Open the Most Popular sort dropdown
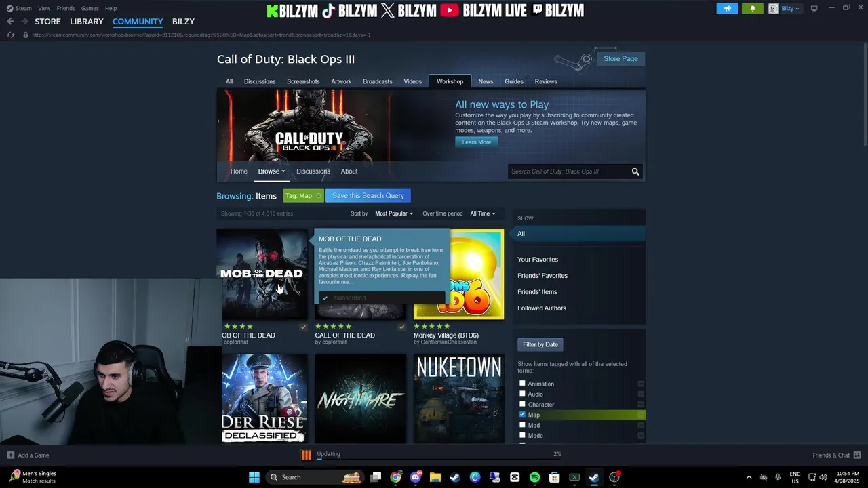Image resolution: width=868 pixels, height=488 pixels. coord(394,213)
